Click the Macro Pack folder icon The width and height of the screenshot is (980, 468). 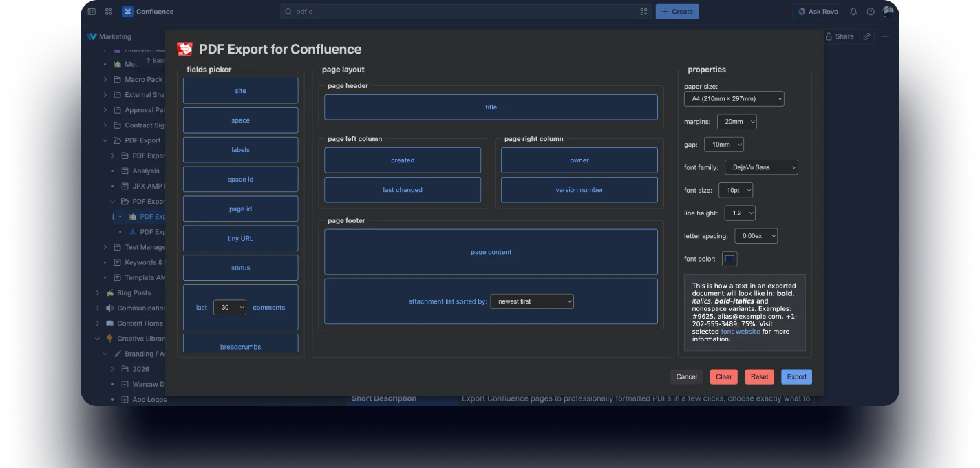point(117,79)
